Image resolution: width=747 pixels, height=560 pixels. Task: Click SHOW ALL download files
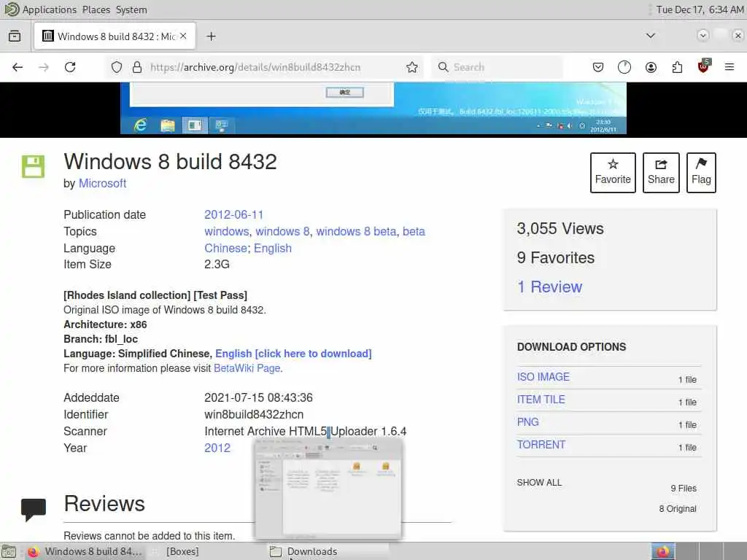(539, 483)
